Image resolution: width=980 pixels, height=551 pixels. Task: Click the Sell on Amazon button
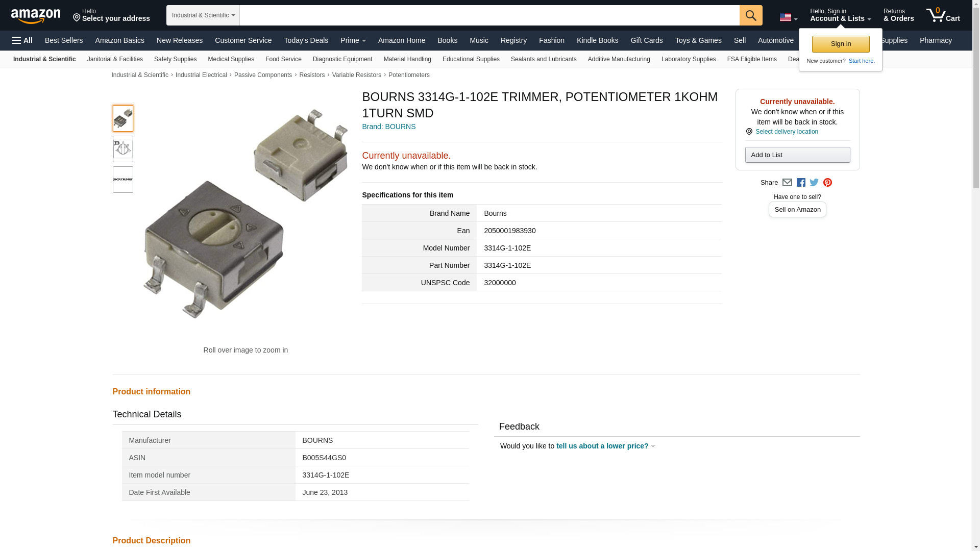tap(797, 210)
